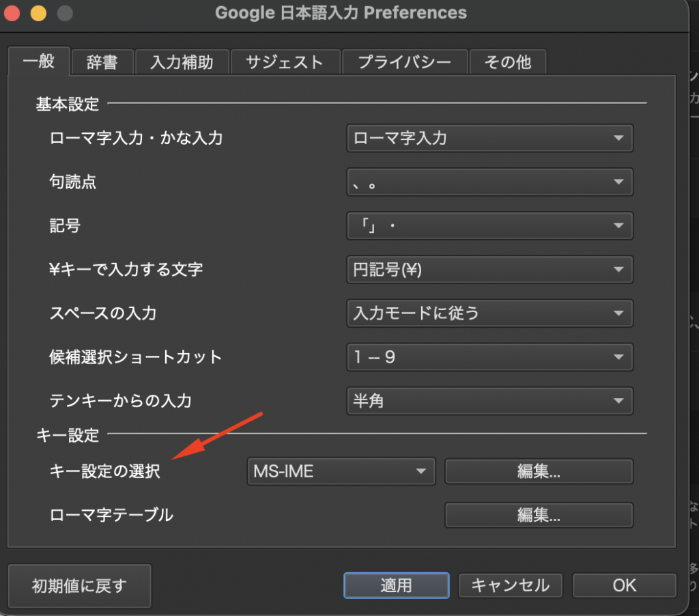Screen dimensions: 699x616
Task: Open the 候補選択ショートカット dropdown
Action: (x=489, y=357)
